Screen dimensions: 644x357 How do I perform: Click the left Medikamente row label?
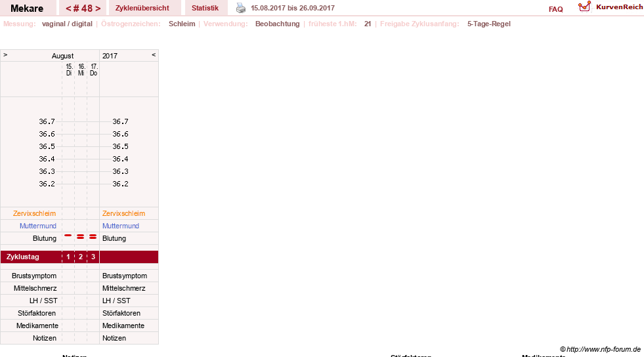pos(37,325)
